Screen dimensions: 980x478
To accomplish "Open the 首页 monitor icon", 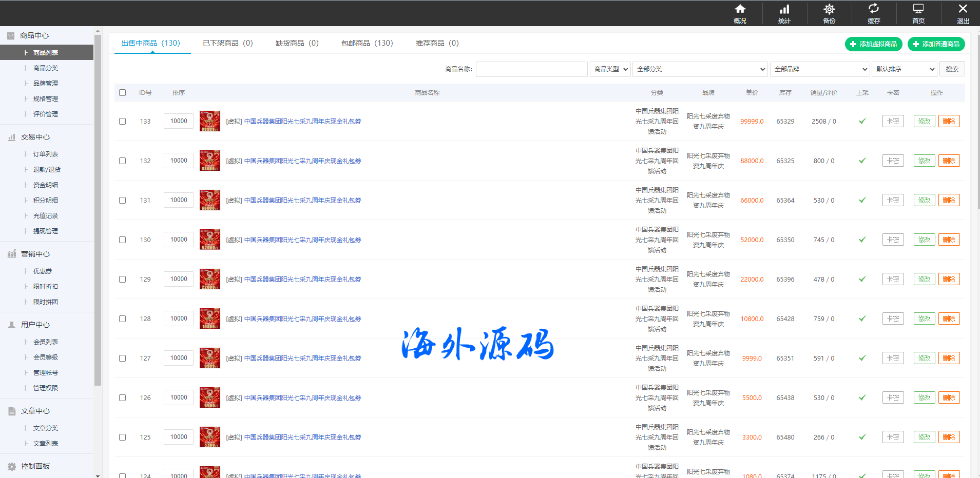I will tap(918, 9).
